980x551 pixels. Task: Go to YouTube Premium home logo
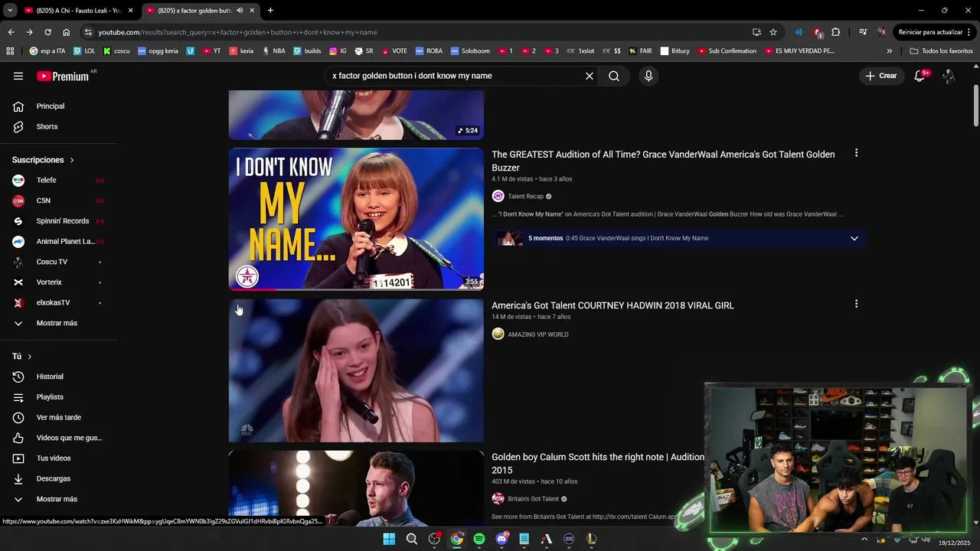63,76
